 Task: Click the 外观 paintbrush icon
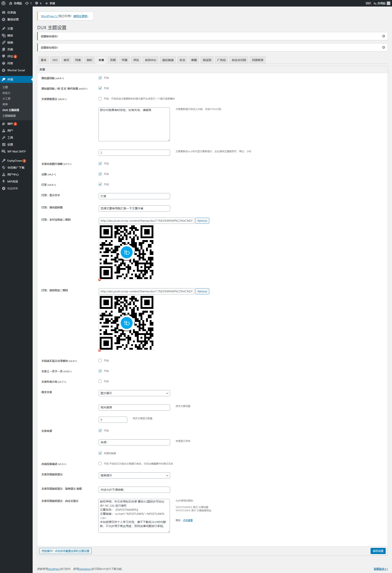tap(4, 79)
